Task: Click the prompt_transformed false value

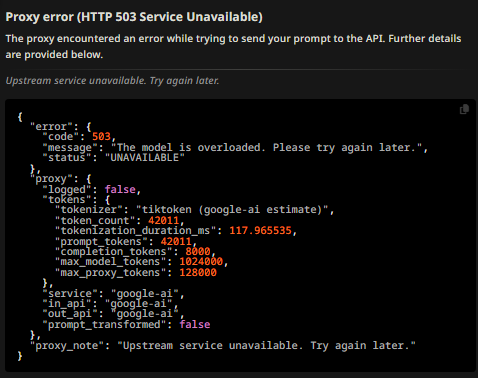Action: [195, 324]
